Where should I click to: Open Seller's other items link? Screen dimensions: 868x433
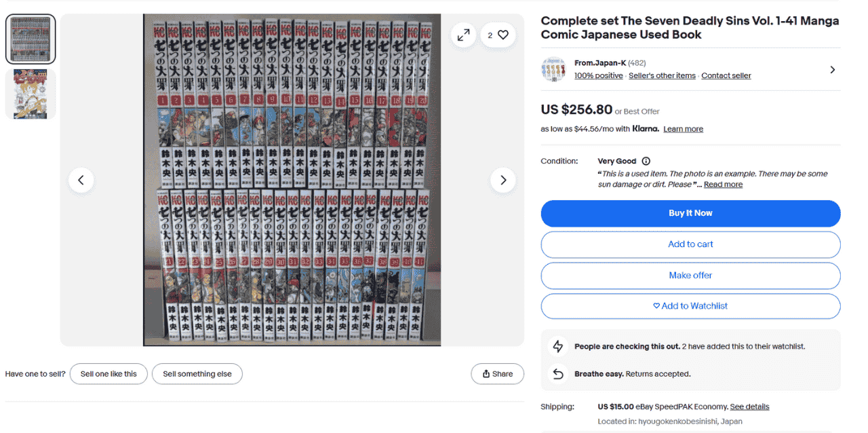[x=662, y=76]
